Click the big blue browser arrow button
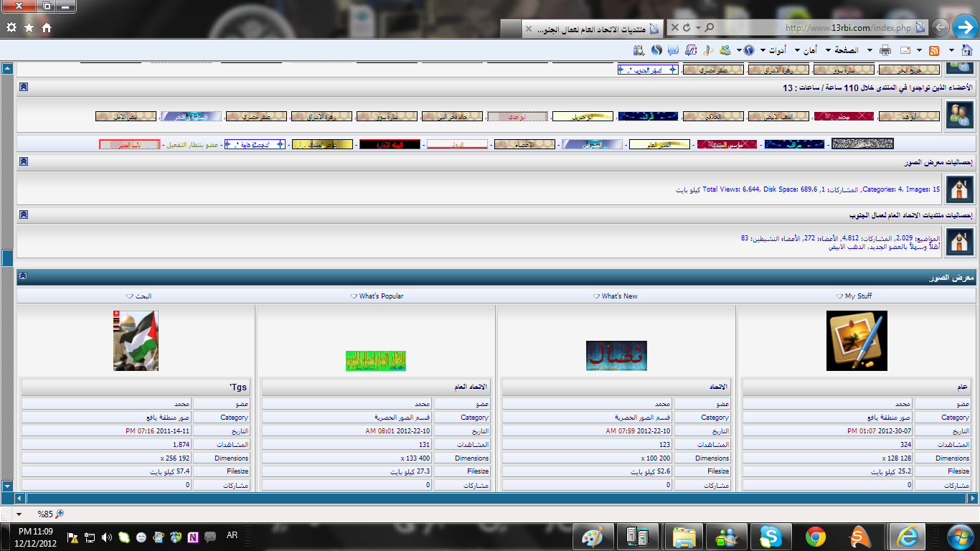 click(965, 27)
